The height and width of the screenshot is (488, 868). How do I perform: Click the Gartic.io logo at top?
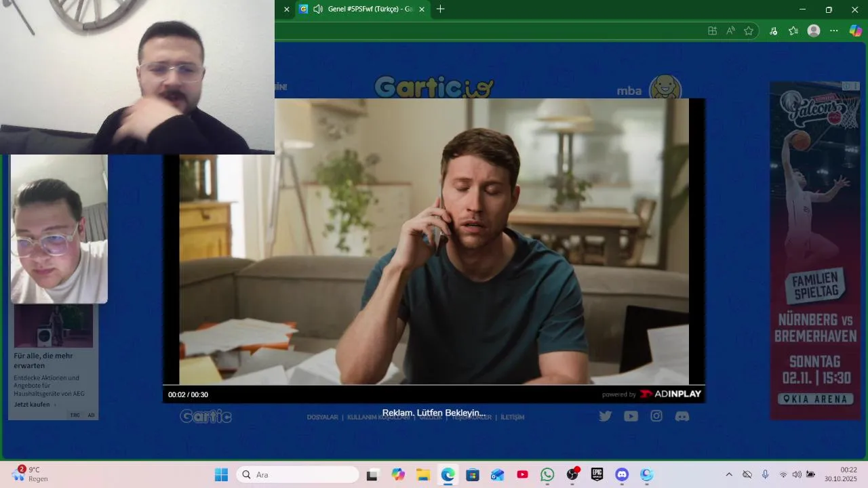(x=434, y=87)
